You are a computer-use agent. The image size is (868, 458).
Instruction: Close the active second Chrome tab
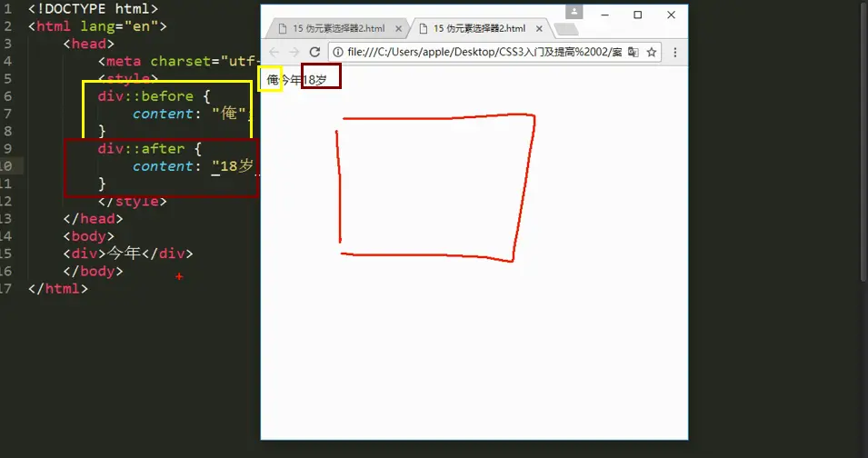[x=539, y=29]
